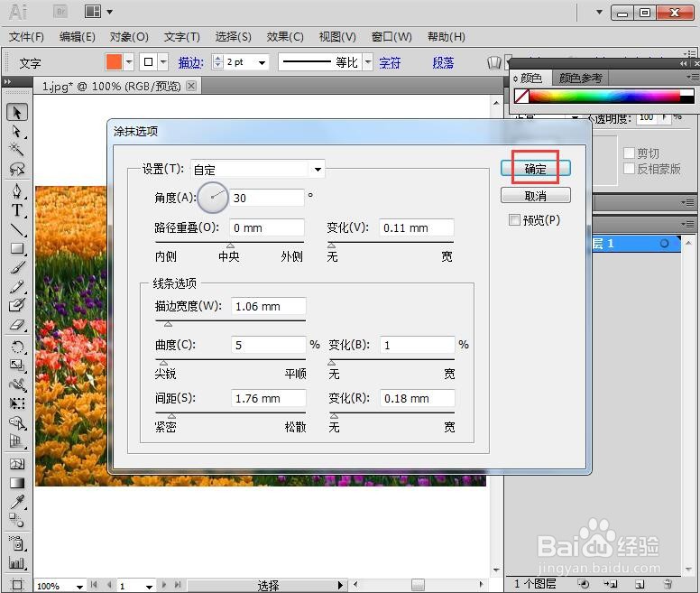
Task: Click the 描边 stroke link
Action: (190, 62)
